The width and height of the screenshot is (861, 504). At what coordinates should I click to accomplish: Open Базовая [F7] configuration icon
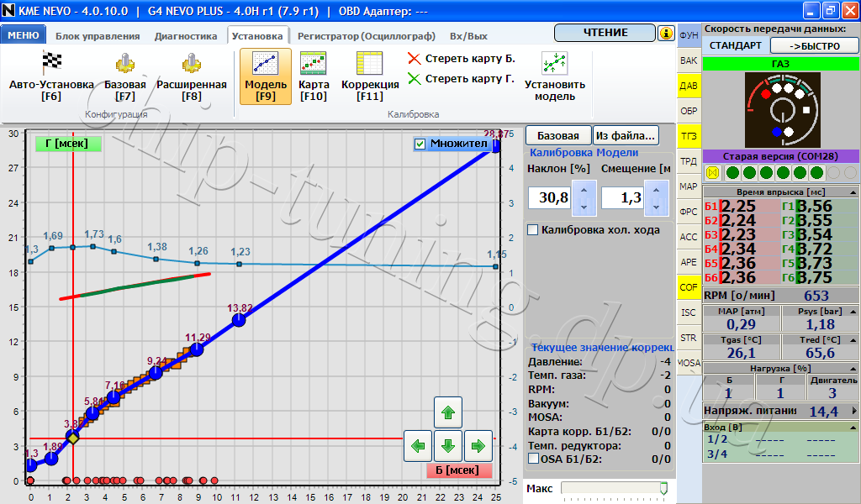125,63
